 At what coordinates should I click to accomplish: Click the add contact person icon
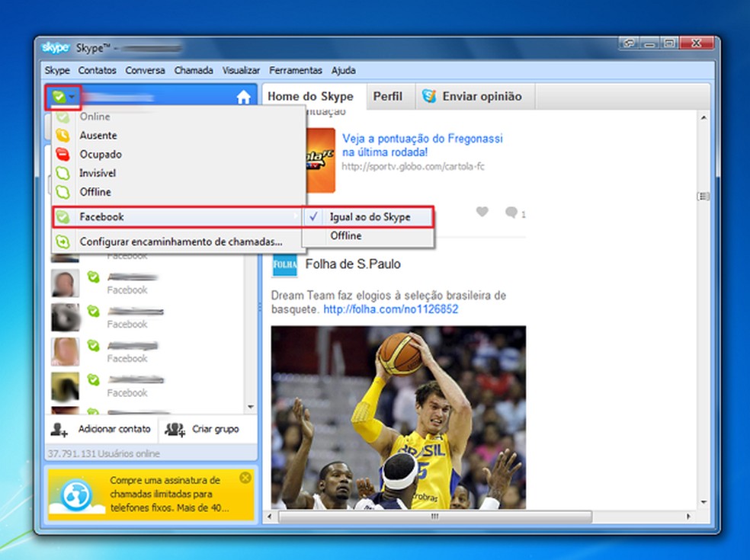coord(59,430)
